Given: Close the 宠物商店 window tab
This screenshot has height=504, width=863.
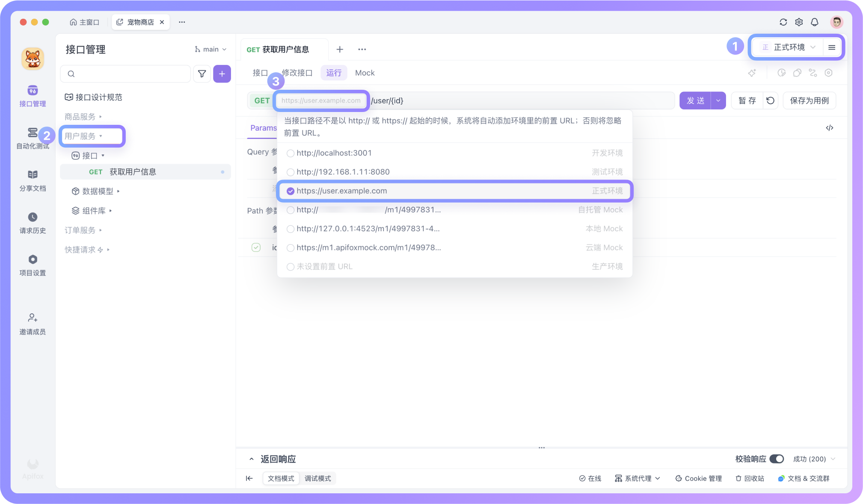Looking at the screenshot, I should 162,22.
